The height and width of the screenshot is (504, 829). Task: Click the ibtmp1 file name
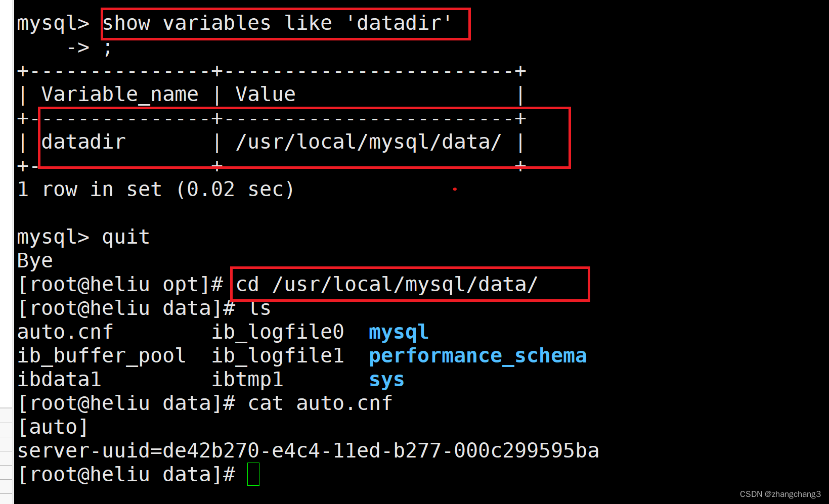(247, 380)
